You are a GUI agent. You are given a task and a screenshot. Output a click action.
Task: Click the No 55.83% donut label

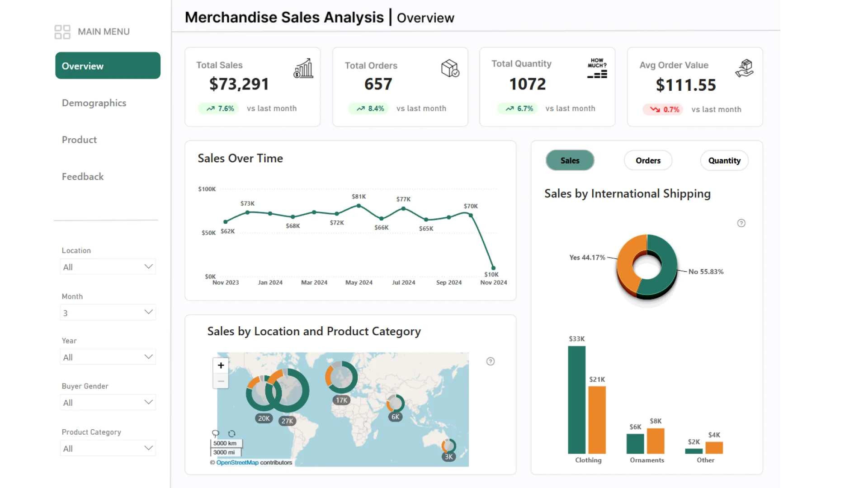click(x=706, y=272)
